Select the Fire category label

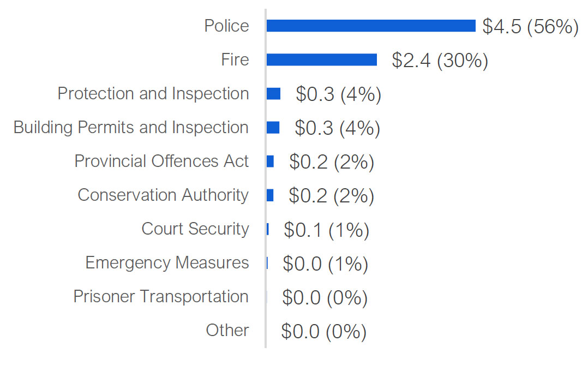point(235,59)
